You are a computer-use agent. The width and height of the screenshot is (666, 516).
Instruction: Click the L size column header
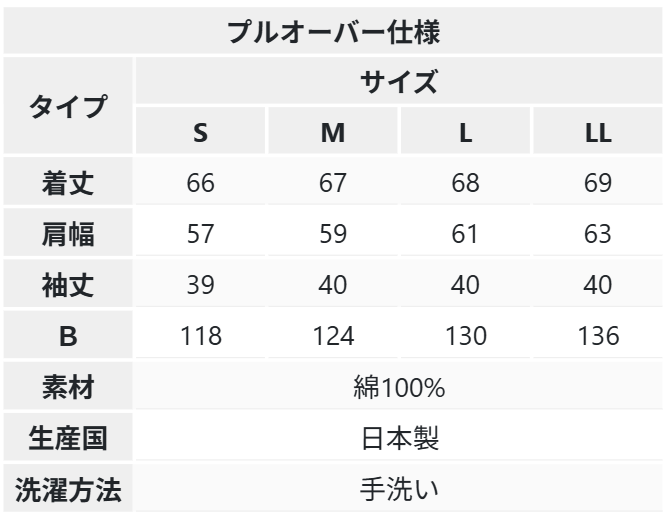pyautogui.click(x=465, y=132)
